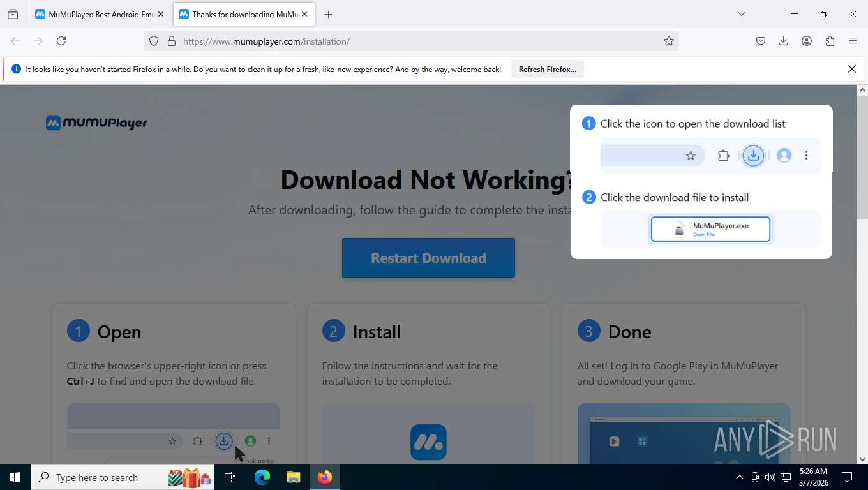Screen dimensions: 868x490
Task: Click the page scrollbar down arrow
Action: (x=862, y=459)
